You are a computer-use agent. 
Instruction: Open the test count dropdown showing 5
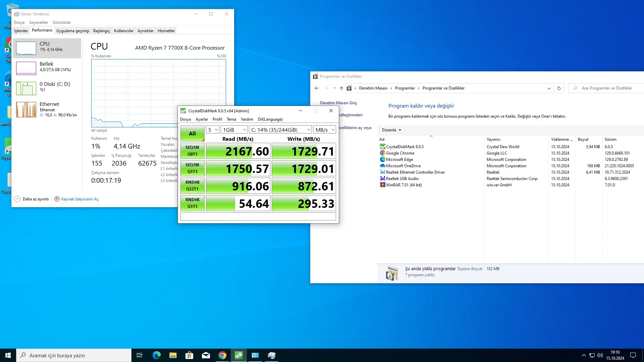click(x=213, y=130)
